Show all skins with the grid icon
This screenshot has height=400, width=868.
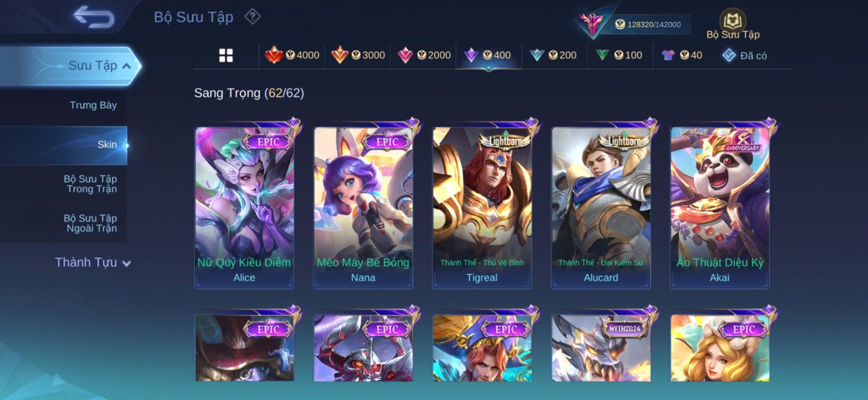click(x=226, y=55)
